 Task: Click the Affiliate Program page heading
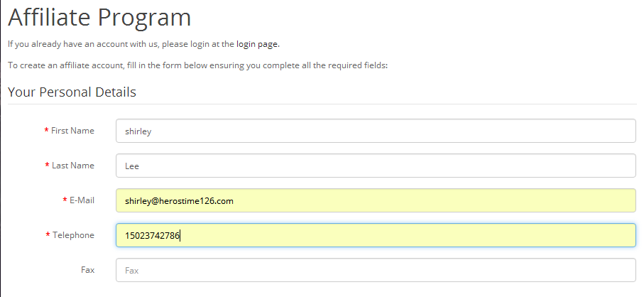99,17
